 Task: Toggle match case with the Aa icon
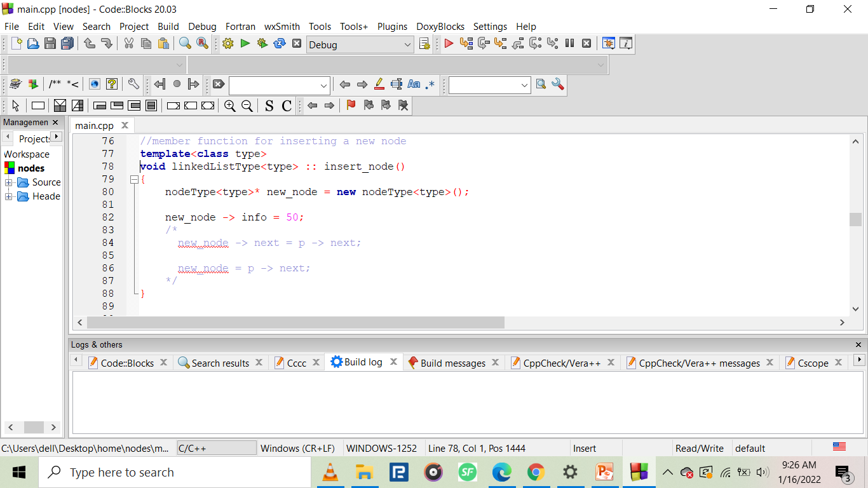tap(414, 85)
